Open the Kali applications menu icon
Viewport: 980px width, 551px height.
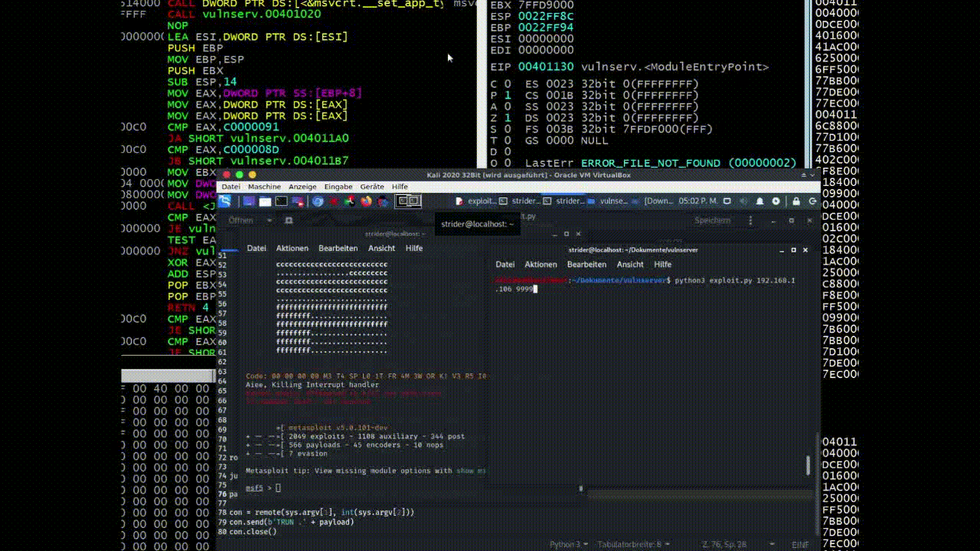click(x=224, y=201)
